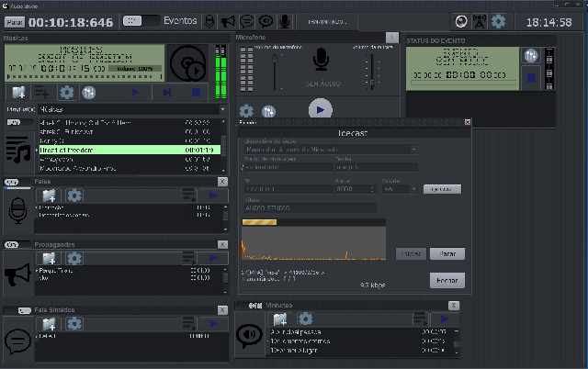Skip to next track in music player

coord(167,93)
